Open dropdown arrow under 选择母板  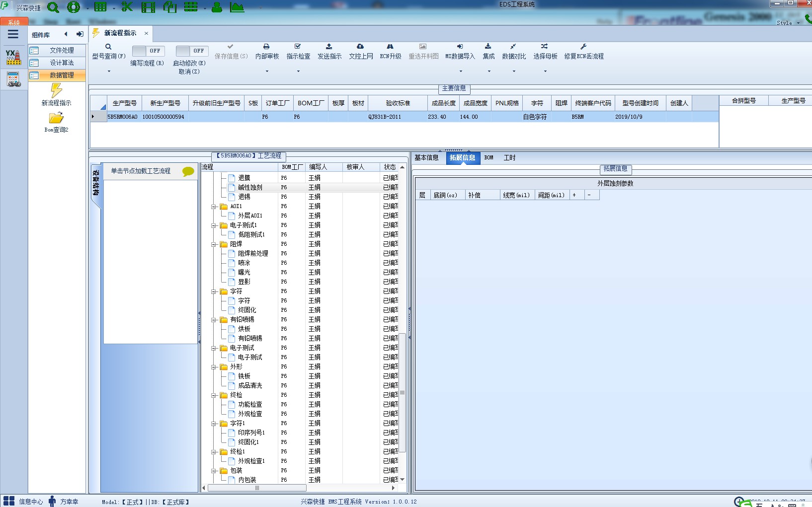pos(545,72)
